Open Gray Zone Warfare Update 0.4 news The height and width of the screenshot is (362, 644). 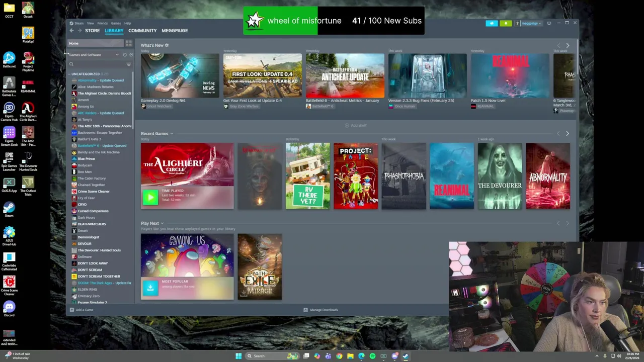[263, 75]
